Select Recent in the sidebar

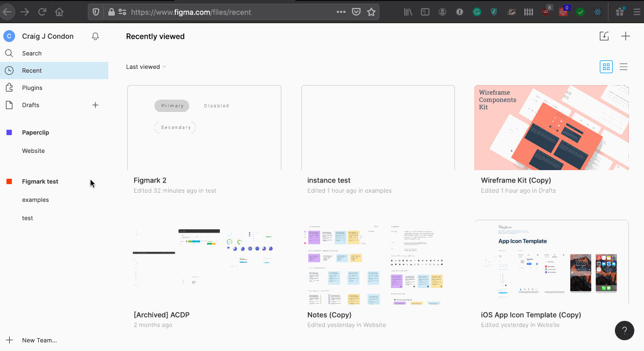point(54,71)
